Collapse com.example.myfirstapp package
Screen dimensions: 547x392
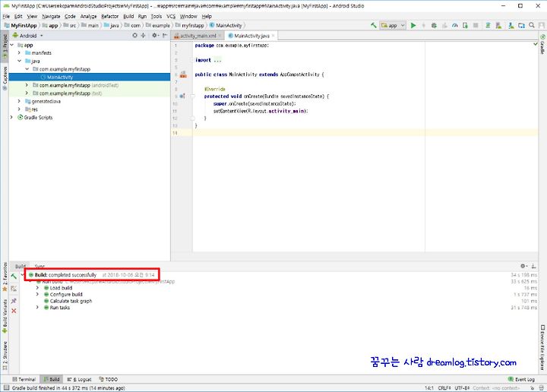pos(27,69)
